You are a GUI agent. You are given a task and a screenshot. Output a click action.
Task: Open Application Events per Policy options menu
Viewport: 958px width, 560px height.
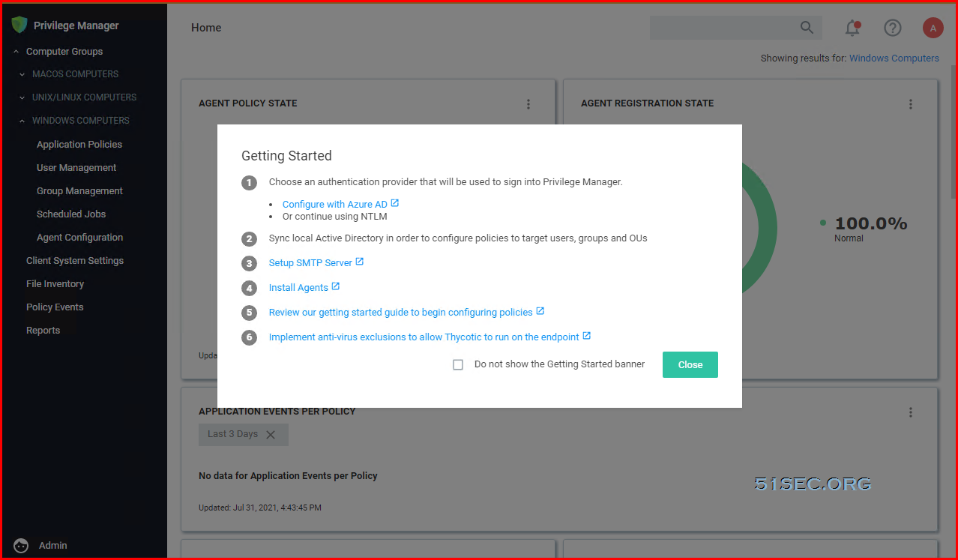click(911, 412)
